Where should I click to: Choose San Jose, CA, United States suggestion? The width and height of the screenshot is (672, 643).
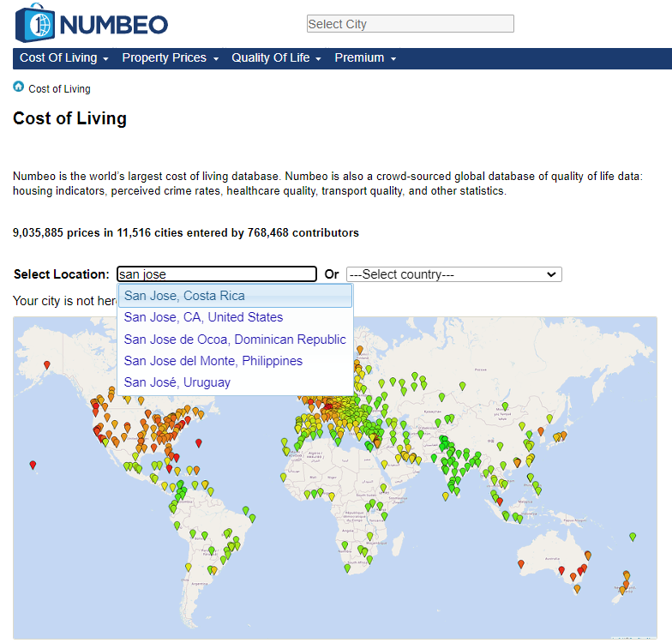[x=235, y=317]
